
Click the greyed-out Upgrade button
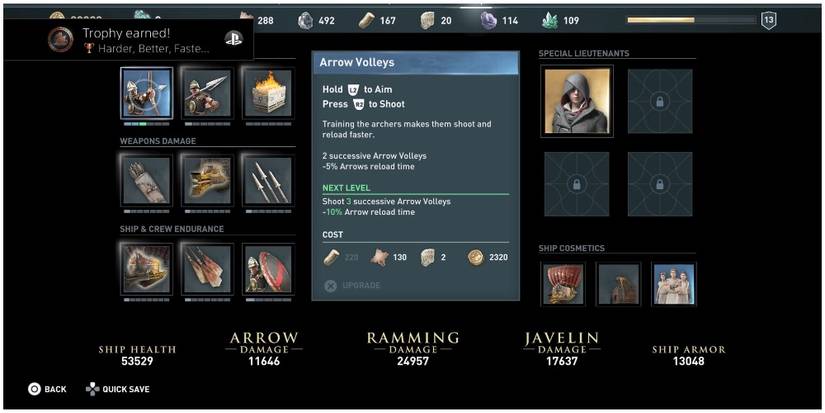(x=353, y=286)
